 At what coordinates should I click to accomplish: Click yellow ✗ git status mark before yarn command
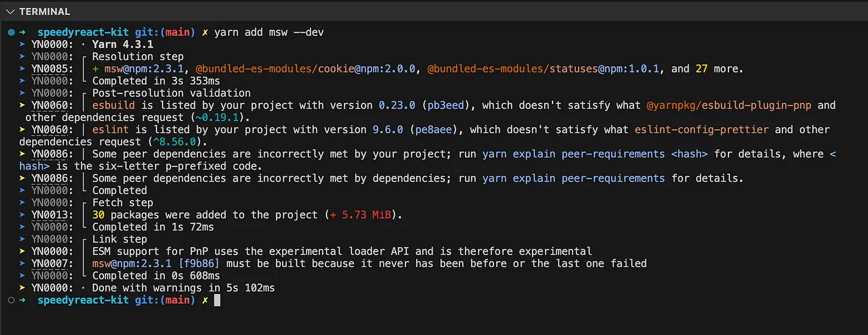pos(205,32)
